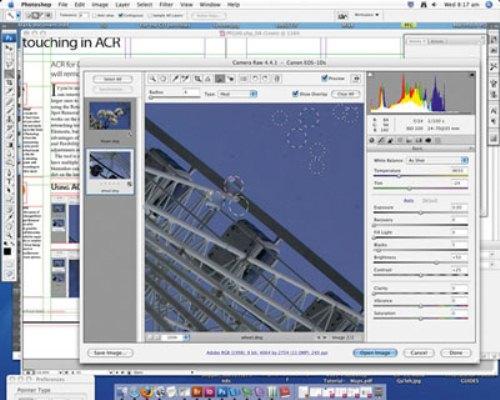Screen dimensions: 500x400
Task: Open the White Balance As Shot dropdown
Action: [438, 160]
